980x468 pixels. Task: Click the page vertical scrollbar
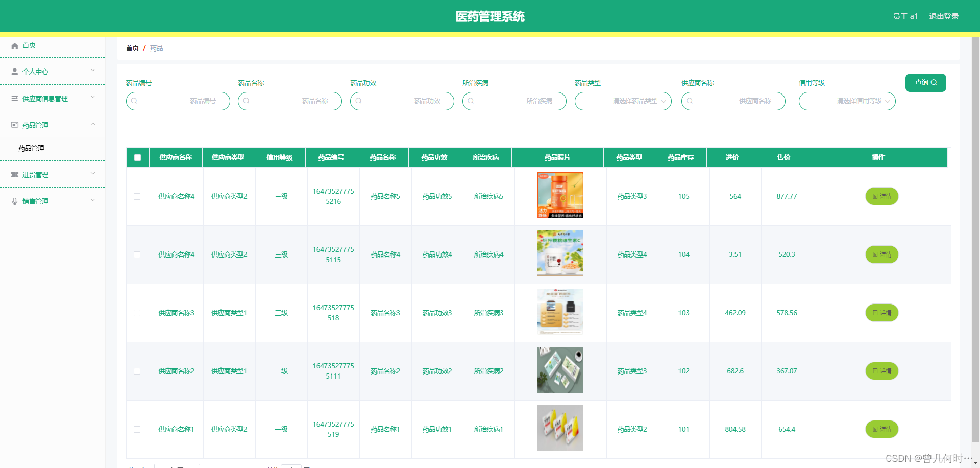pos(976,239)
